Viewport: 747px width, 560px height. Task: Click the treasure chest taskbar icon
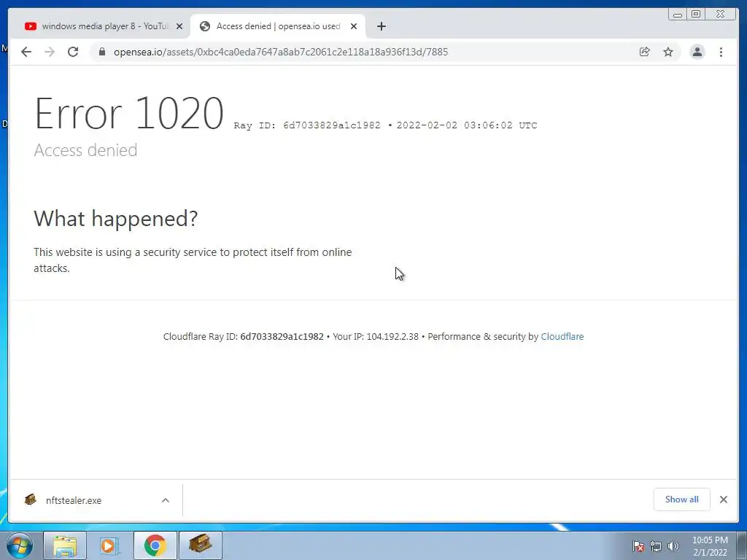click(200, 545)
